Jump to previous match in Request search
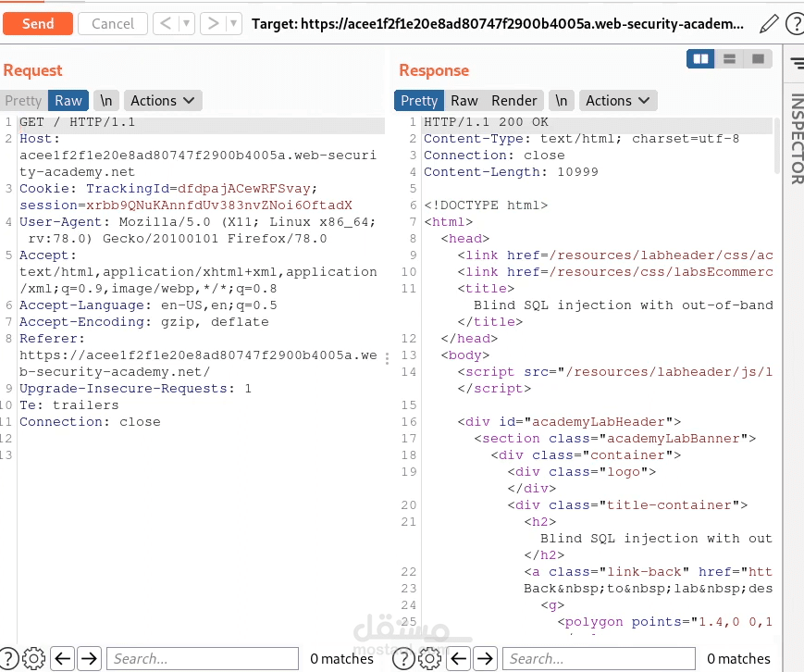804x672 pixels. (x=63, y=659)
